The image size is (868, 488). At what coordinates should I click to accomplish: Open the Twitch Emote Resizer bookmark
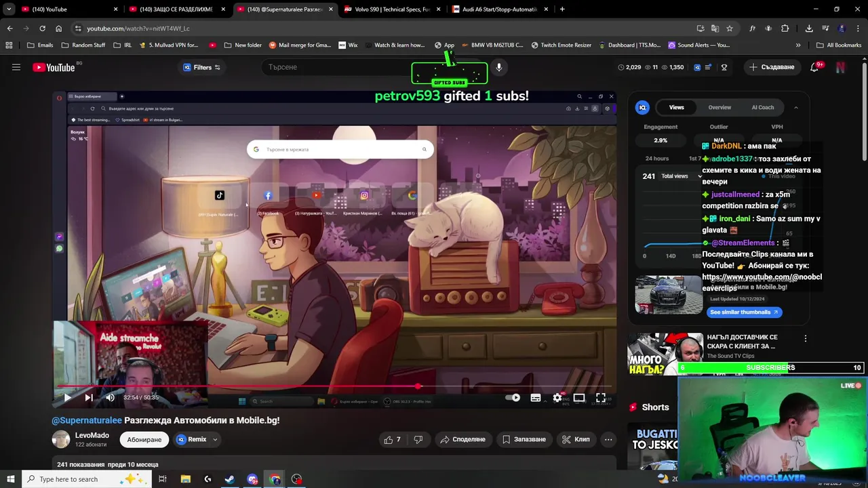pos(561,45)
